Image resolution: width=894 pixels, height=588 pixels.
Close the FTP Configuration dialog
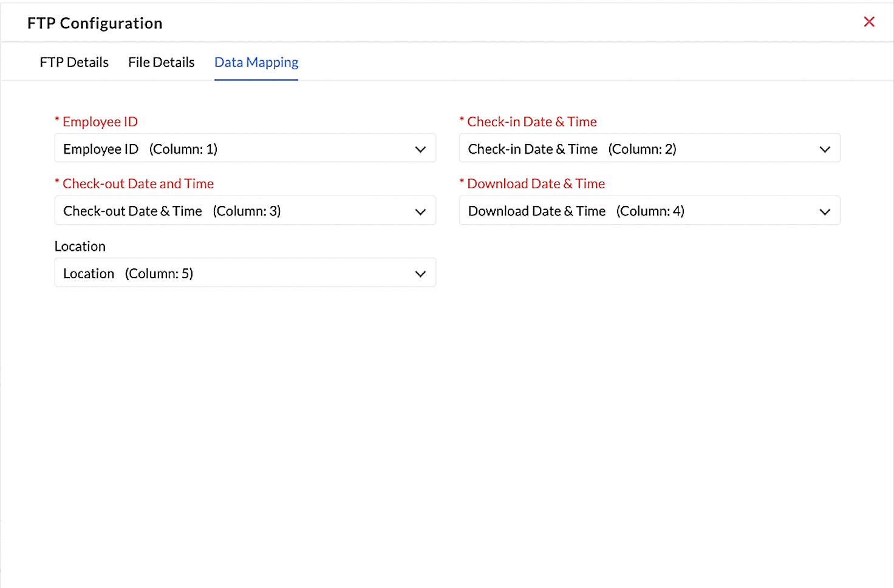[x=869, y=22]
